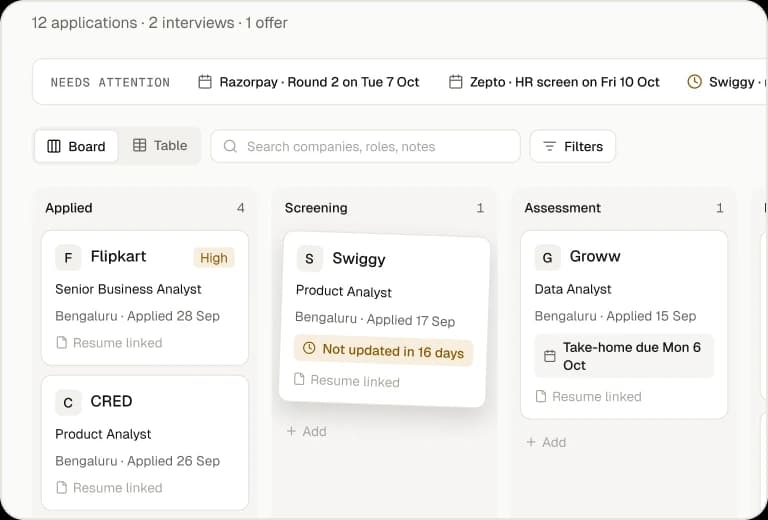Click the magnifier icon in search box
The height and width of the screenshot is (520, 768).
tap(230, 146)
